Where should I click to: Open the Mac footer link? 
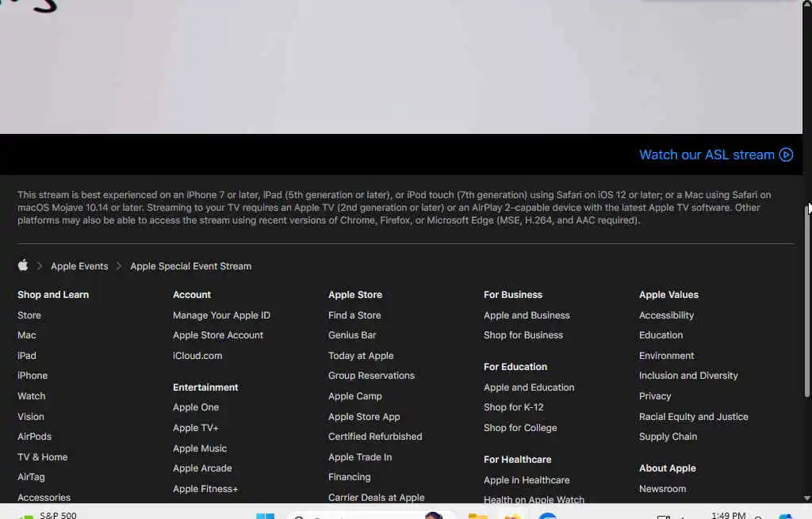click(26, 335)
